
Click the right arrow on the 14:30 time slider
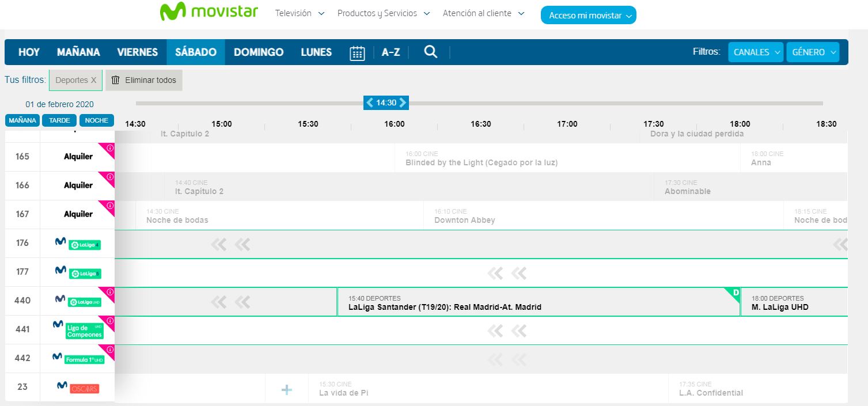(x=403, y=103)
